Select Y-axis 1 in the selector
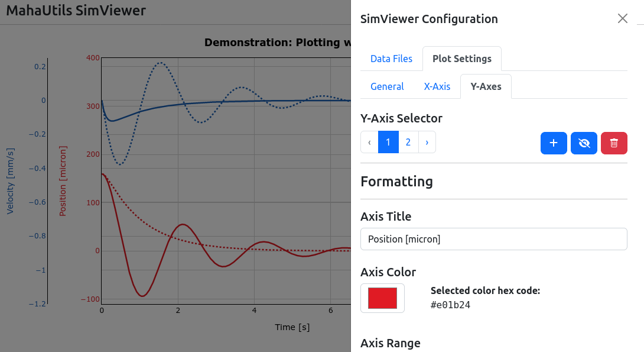644x352 pixels. click(x=388, y=143)
